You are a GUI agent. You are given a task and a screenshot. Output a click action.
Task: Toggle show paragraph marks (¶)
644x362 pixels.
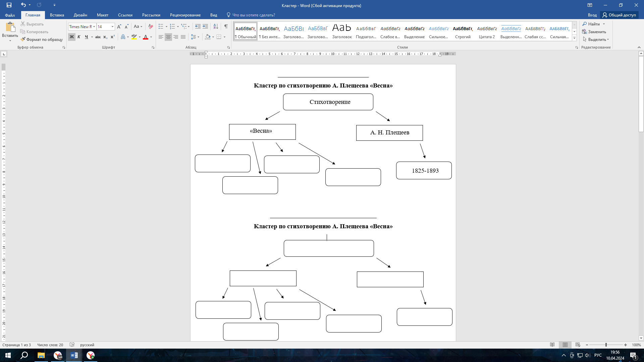click(x=226, y=26)
